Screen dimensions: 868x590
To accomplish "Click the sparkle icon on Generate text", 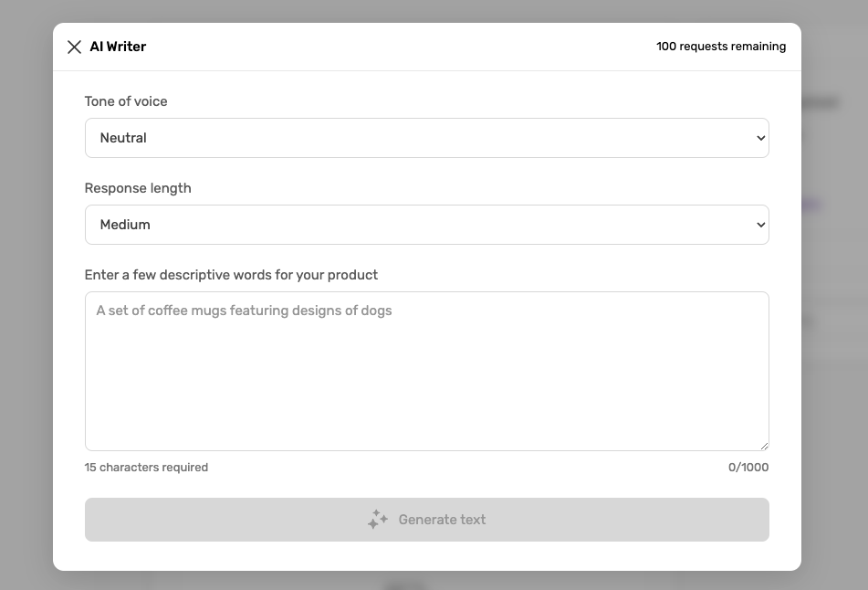I will click(378, 520).
